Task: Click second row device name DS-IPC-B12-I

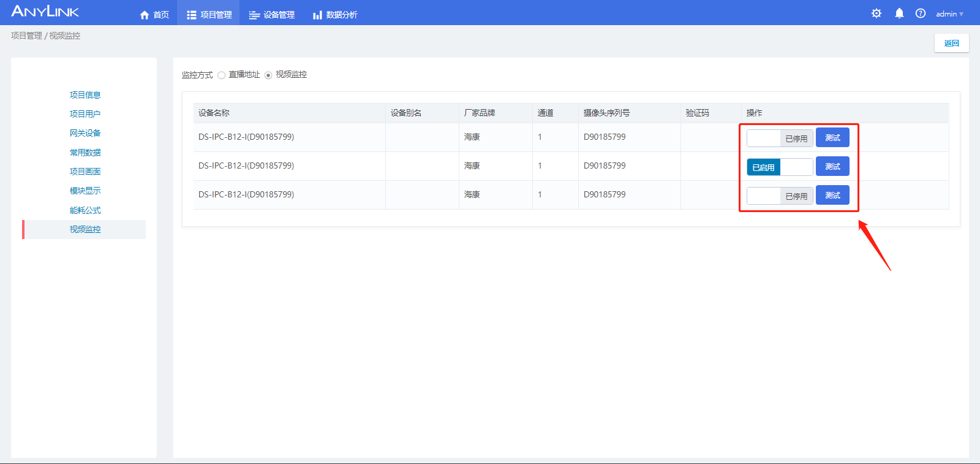Action: click(x=246, y=165)
